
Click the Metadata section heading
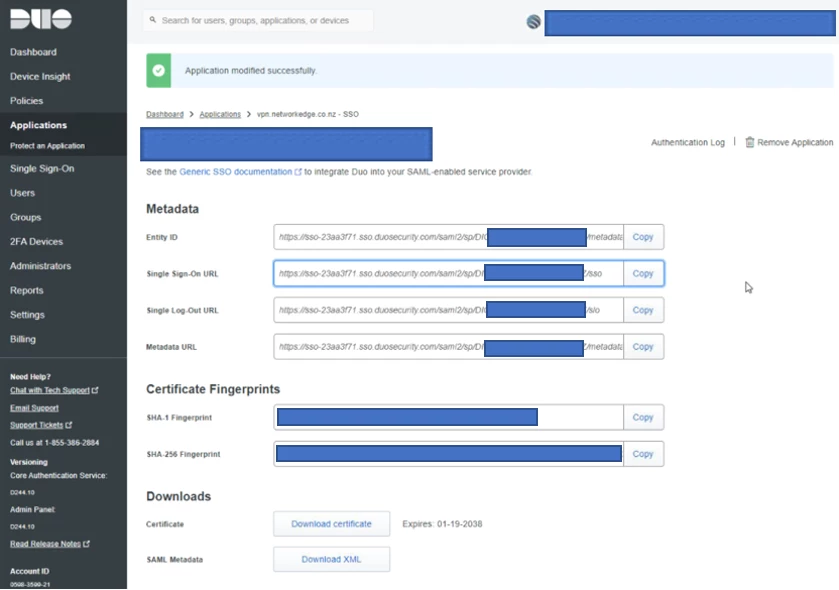[172, 209]
